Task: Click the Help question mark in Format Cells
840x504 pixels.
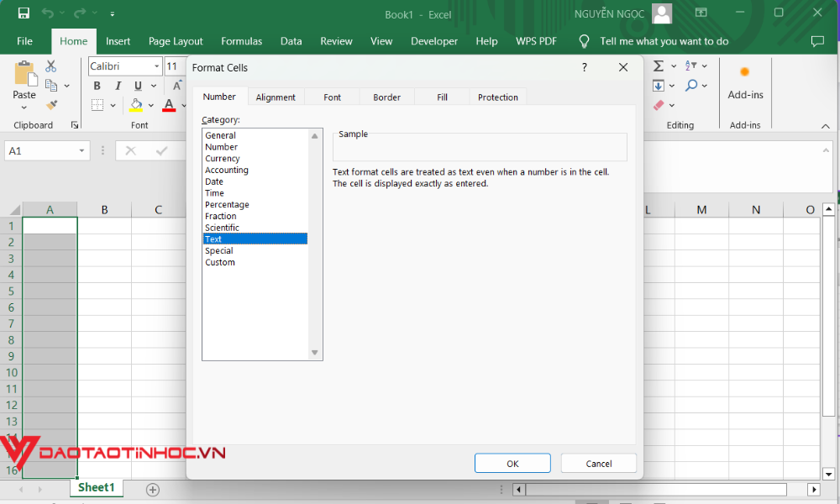Action: point(585,67)
